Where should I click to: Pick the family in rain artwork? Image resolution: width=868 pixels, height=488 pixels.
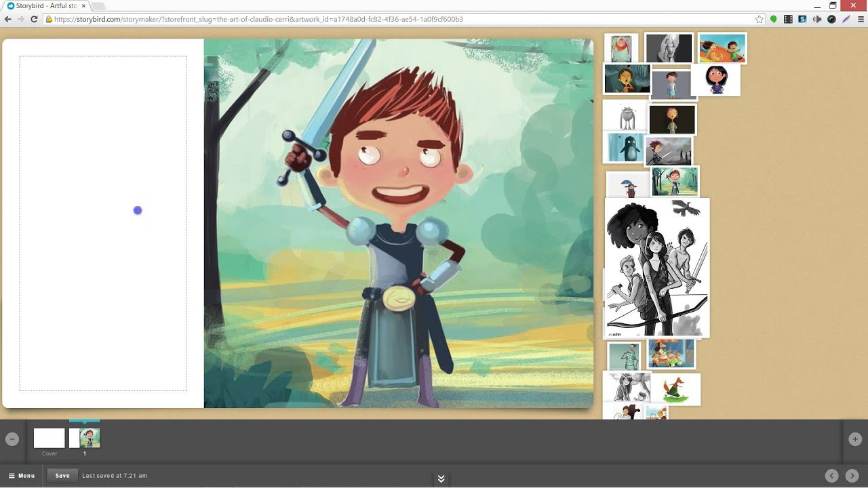[671, 353]
